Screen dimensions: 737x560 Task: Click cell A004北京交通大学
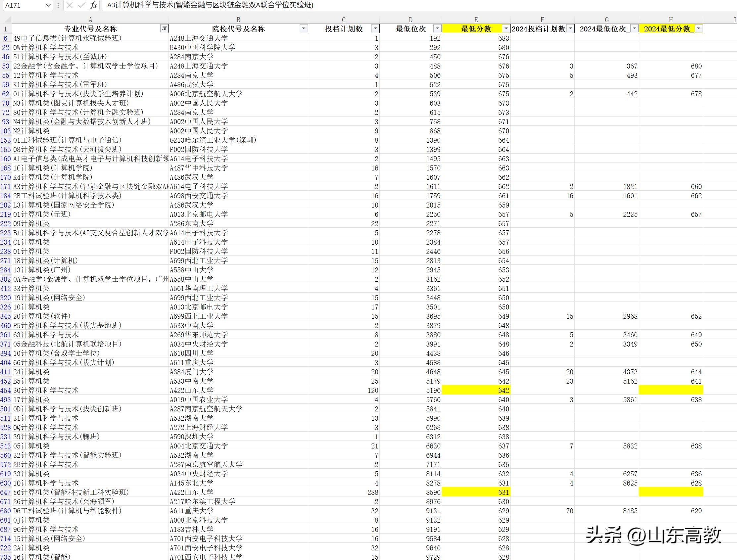[238, 446]
